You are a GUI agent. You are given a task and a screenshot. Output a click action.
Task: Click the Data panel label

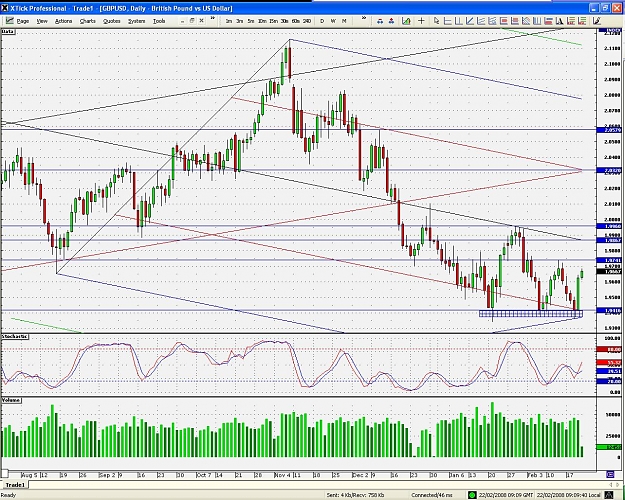pyautogui.click(x=8, y=31)
